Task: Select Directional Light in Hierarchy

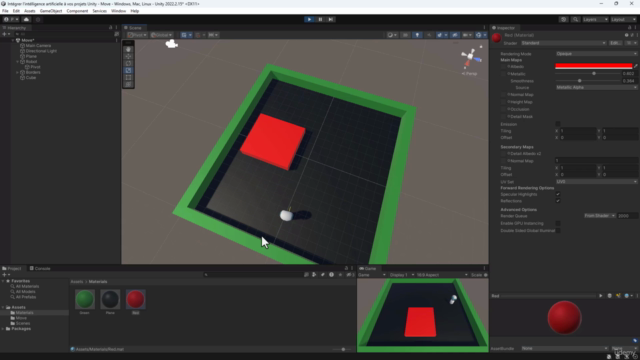Action: 41,51
